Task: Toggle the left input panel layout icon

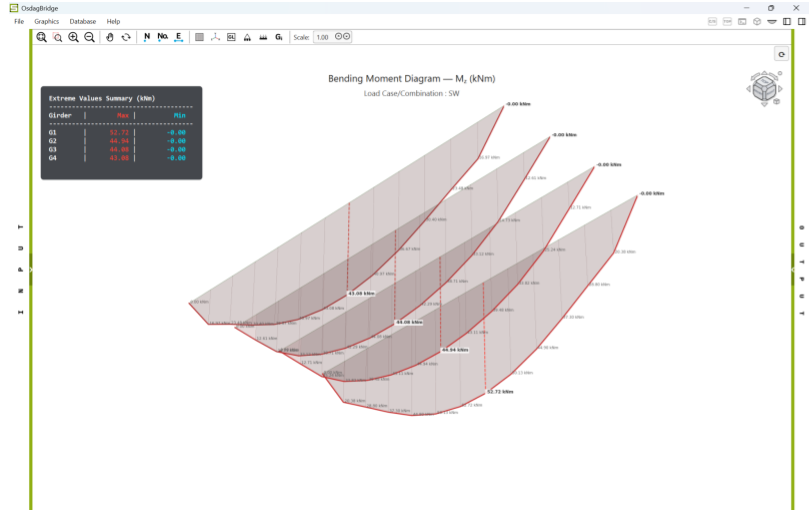Action: (x=787, y=22)
